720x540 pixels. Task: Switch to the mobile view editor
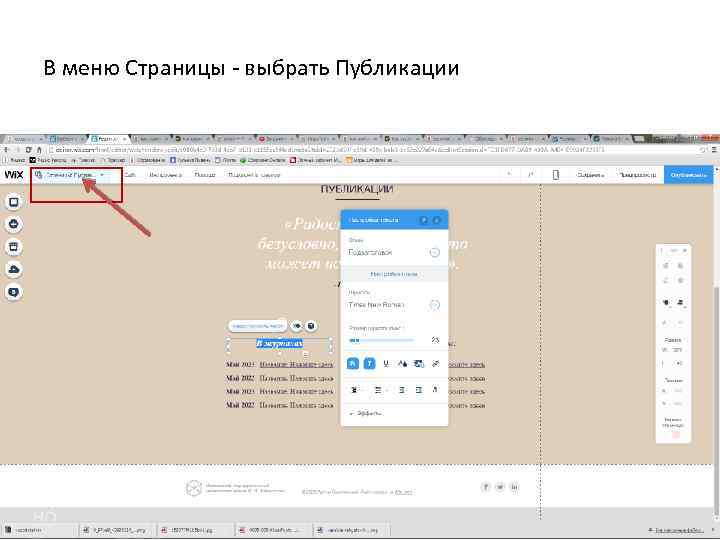click(556, 175)
